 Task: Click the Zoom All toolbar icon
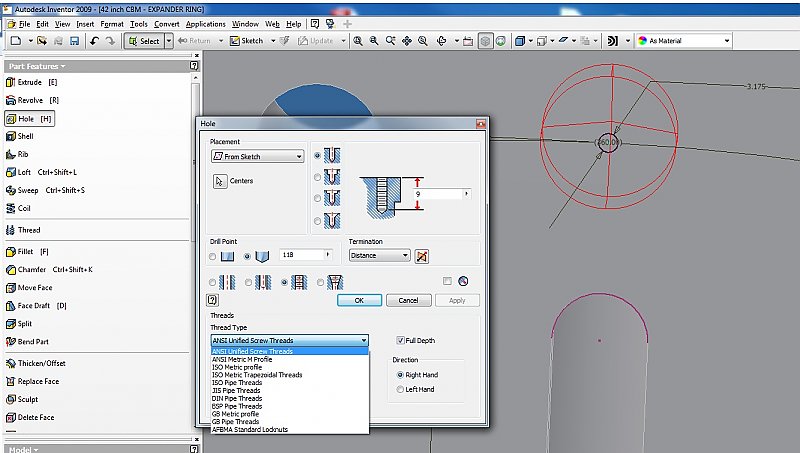tap(358, 41)
